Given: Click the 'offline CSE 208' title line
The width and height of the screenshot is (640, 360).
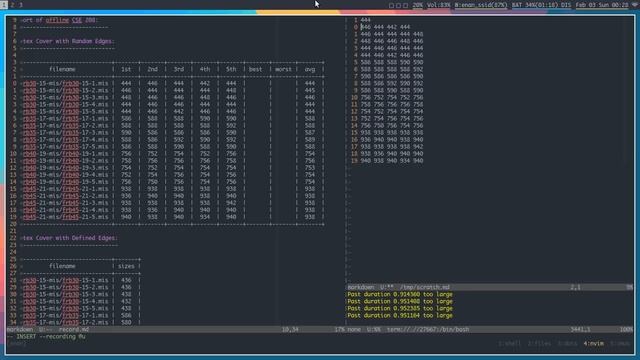Looking at the screenshot, I should click(60, 20).
